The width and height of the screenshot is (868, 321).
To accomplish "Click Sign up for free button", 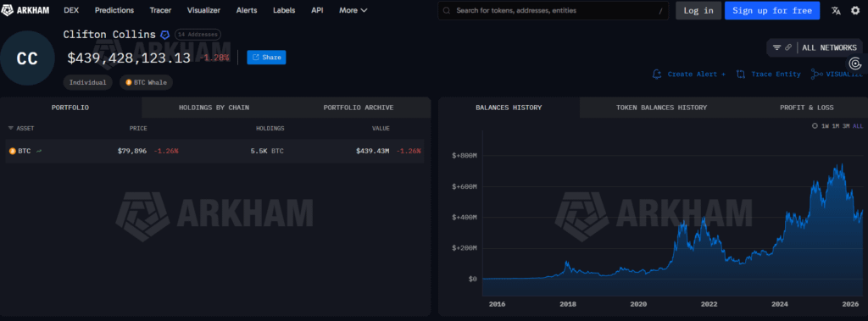I will tap(771, 10).
